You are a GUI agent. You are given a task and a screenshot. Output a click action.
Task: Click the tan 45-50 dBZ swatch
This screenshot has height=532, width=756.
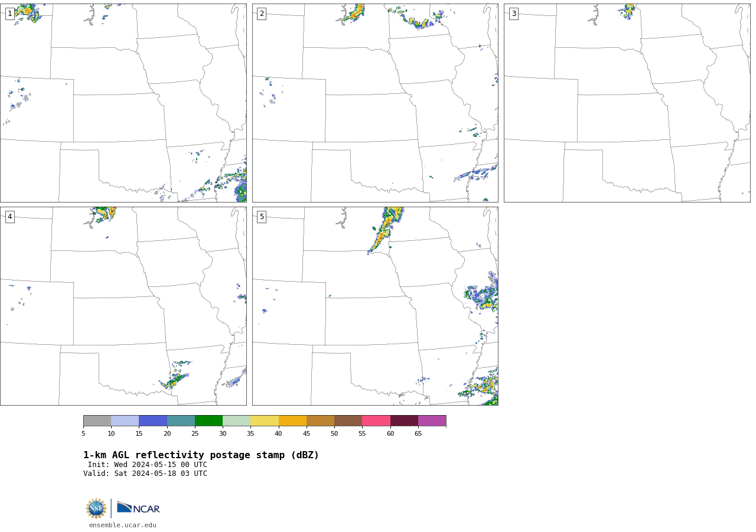(x=320, y=420)
